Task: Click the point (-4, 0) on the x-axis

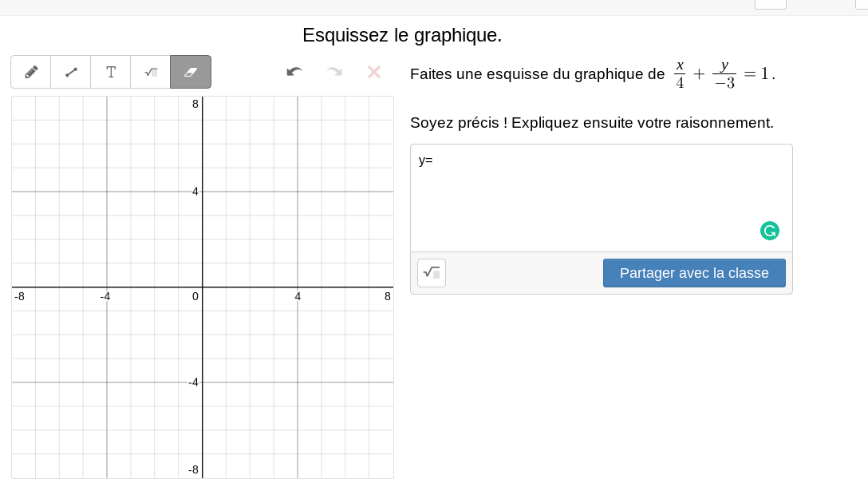Action: pyautogui.click(x=107, y=287)
